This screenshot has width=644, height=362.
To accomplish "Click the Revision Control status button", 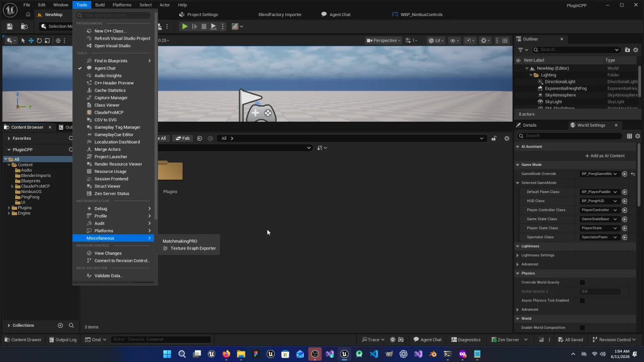I will click(x=614, y=340).
